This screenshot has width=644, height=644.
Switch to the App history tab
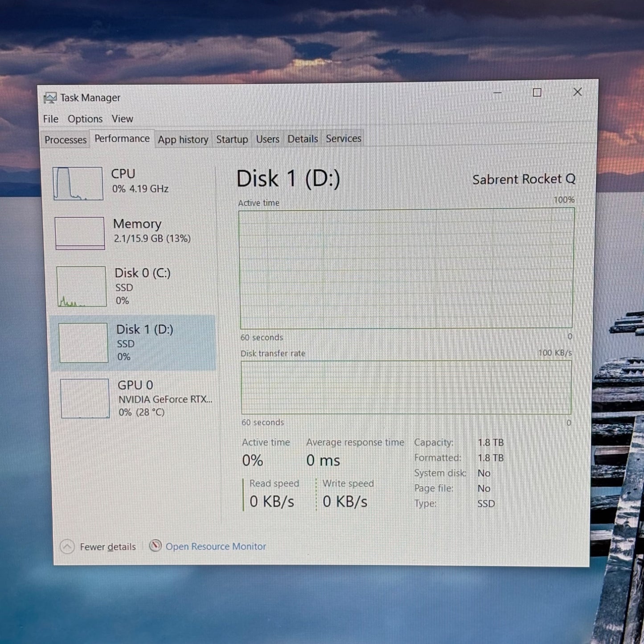pyautogui.click(x=183, y=139)
